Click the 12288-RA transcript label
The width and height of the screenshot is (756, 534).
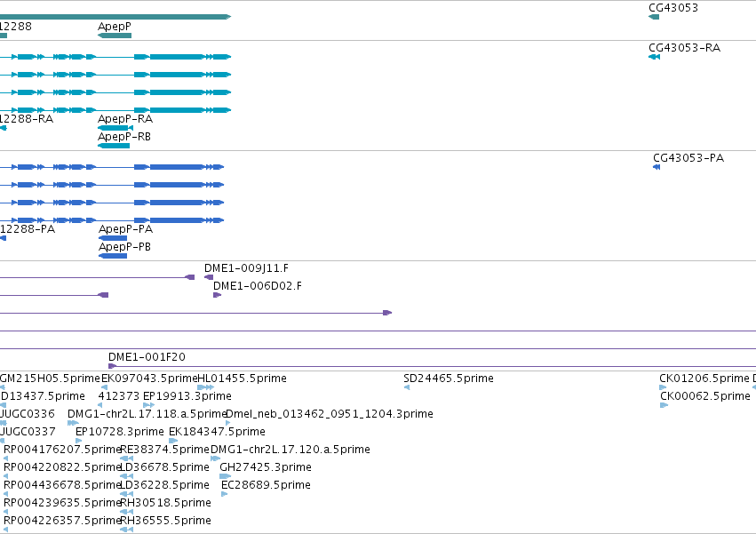pyautogui.click(x=27, y=119)
